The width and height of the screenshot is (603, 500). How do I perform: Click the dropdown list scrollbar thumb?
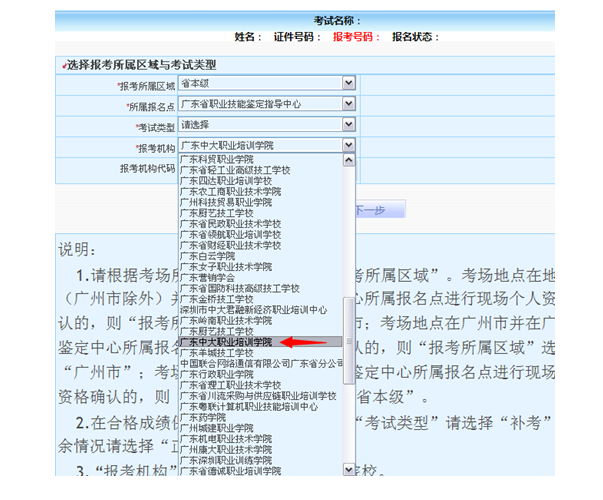point(349,341)
